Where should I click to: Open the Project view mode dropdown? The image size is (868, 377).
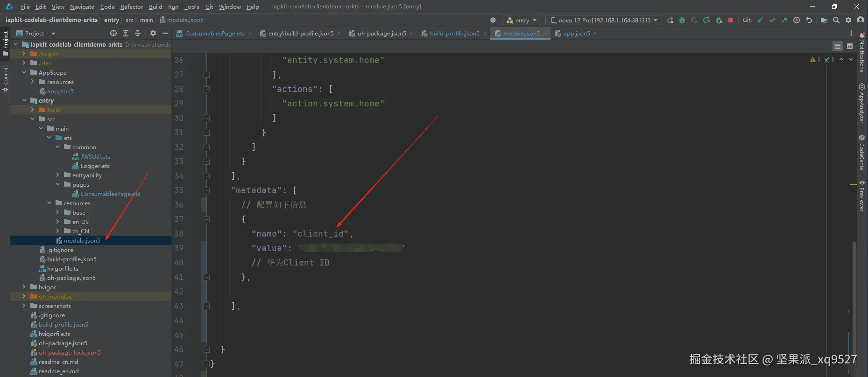(x=36, y=33)
